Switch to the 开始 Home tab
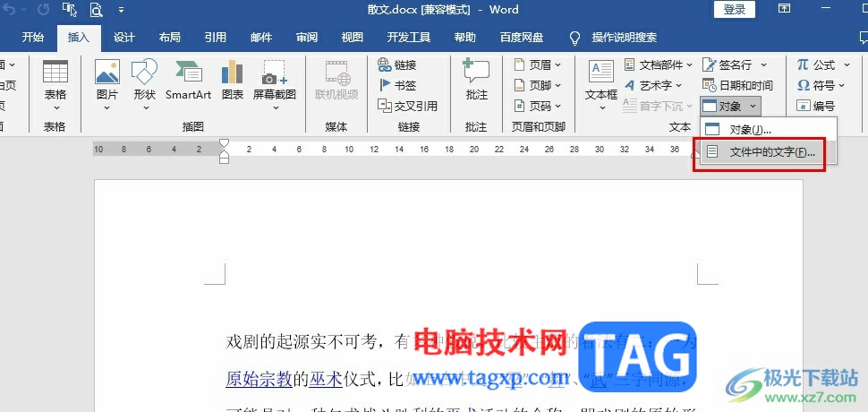 pos(32,38)
